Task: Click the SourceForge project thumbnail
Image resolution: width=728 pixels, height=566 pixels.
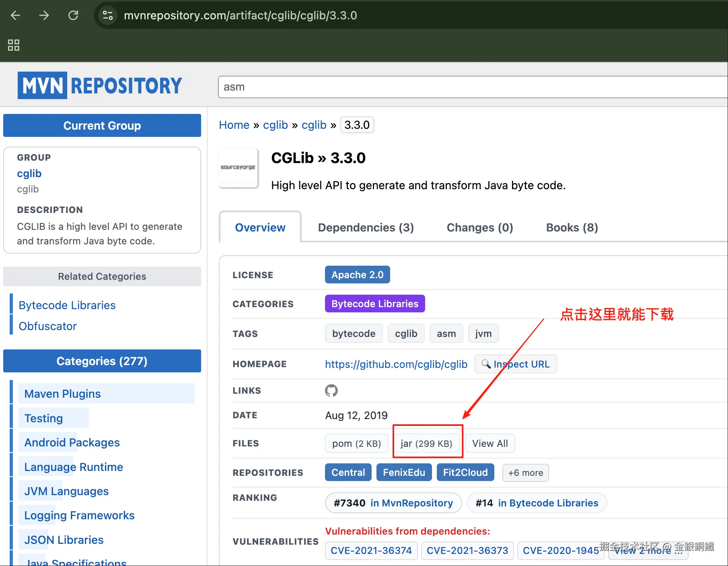Action: [x=238, y=168]
